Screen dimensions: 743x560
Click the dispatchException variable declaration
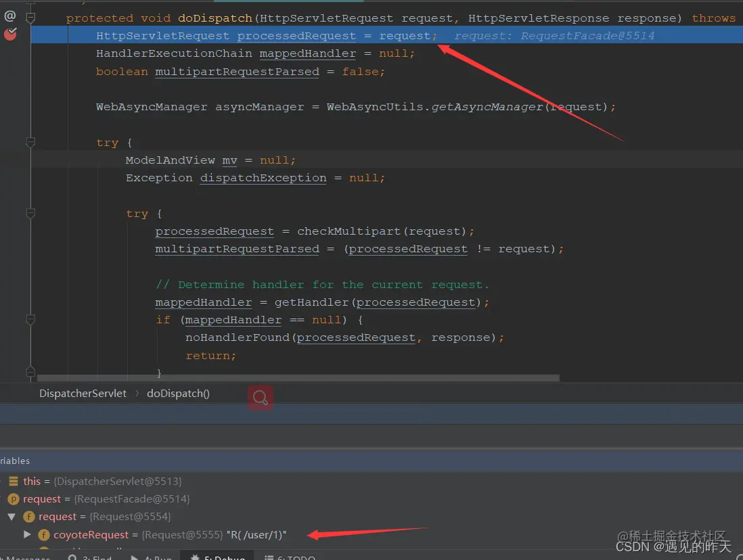[263, 178]
